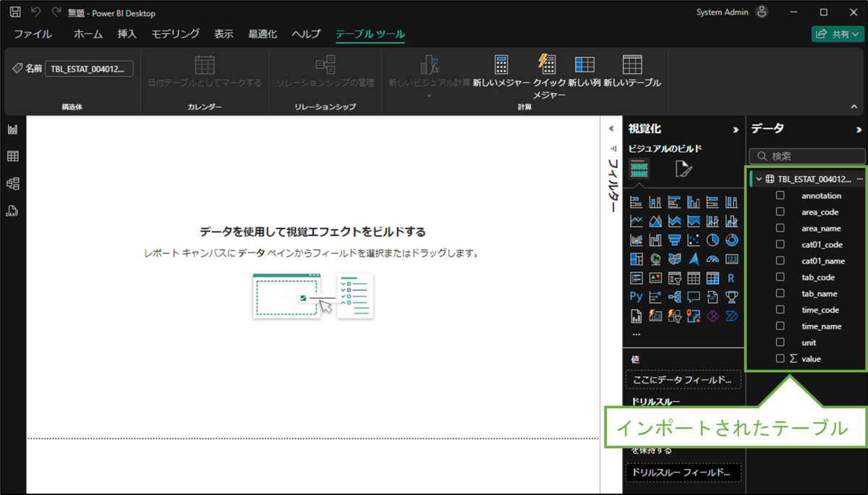Switch to table view in left sidebar
This screenshot has width=868, height=495.
[12, 156]
